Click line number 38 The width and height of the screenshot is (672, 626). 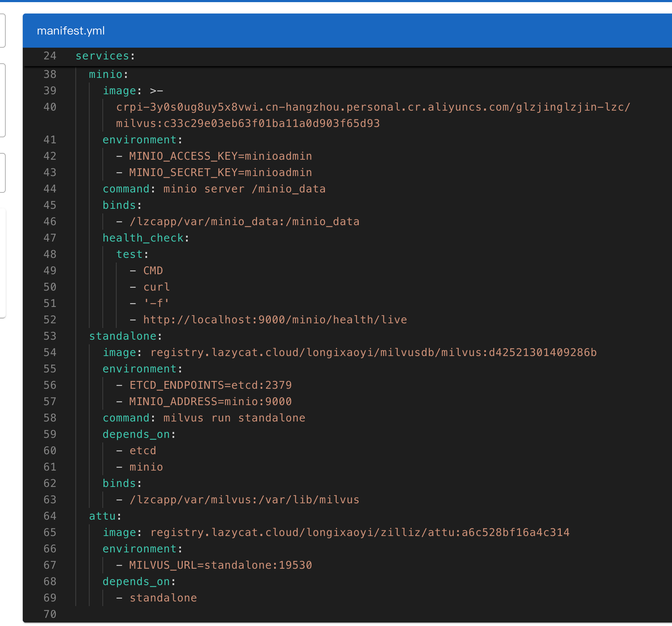point(50,74)
